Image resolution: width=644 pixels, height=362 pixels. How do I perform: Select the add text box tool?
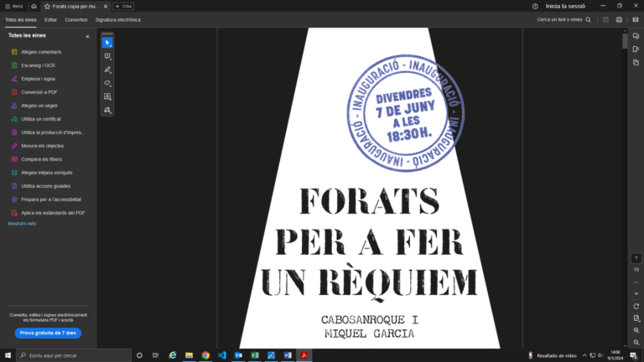point(107,97)
